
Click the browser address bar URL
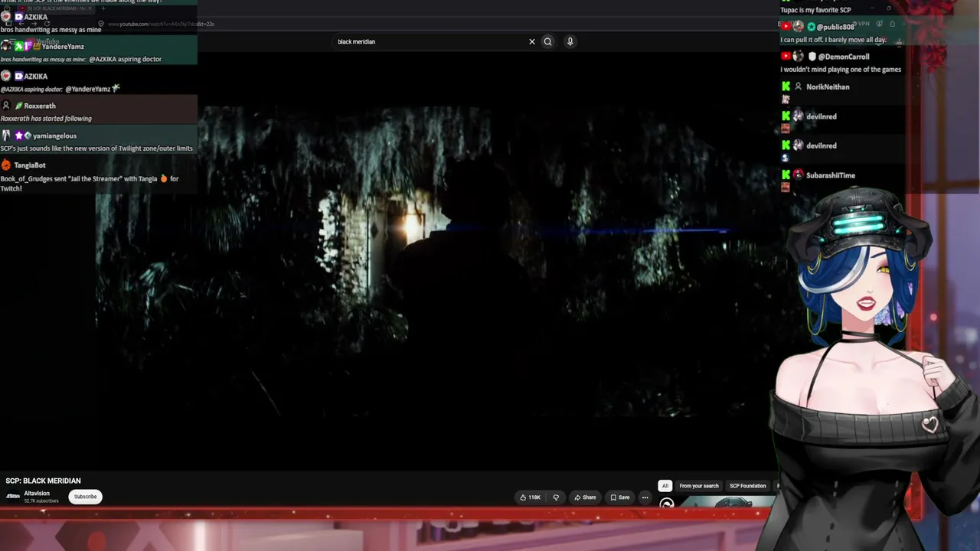(161, 24)
